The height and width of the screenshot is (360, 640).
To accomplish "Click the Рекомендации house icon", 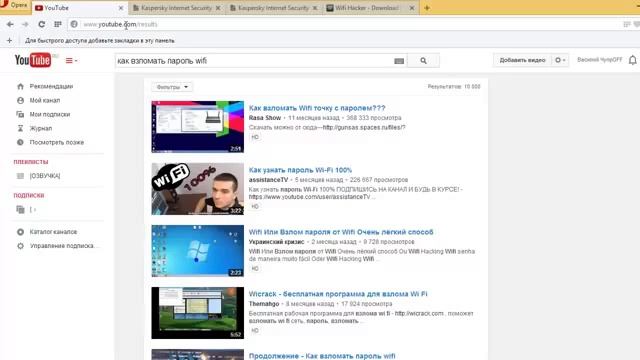I will coord(20,87).
